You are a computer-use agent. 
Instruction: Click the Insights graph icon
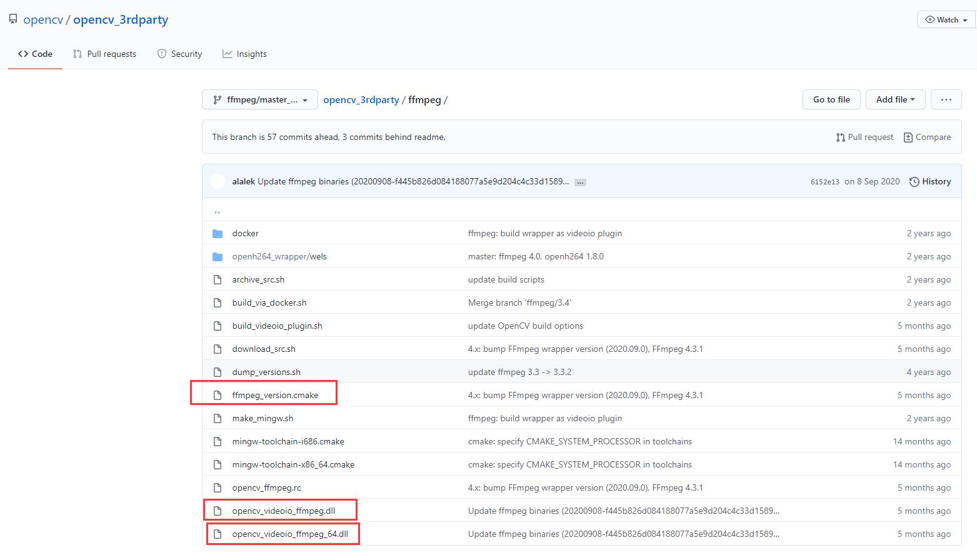tap(228, 54)
